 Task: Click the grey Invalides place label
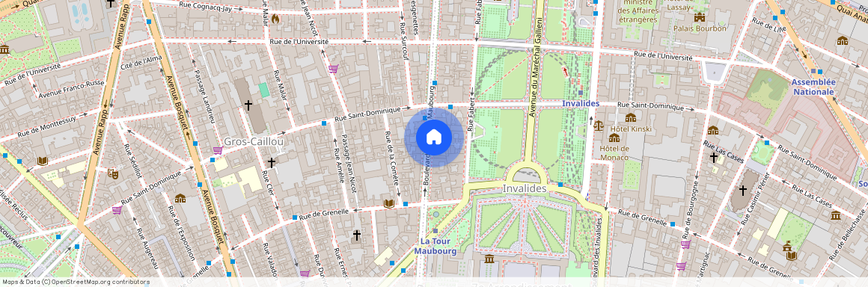coord(525,188)
